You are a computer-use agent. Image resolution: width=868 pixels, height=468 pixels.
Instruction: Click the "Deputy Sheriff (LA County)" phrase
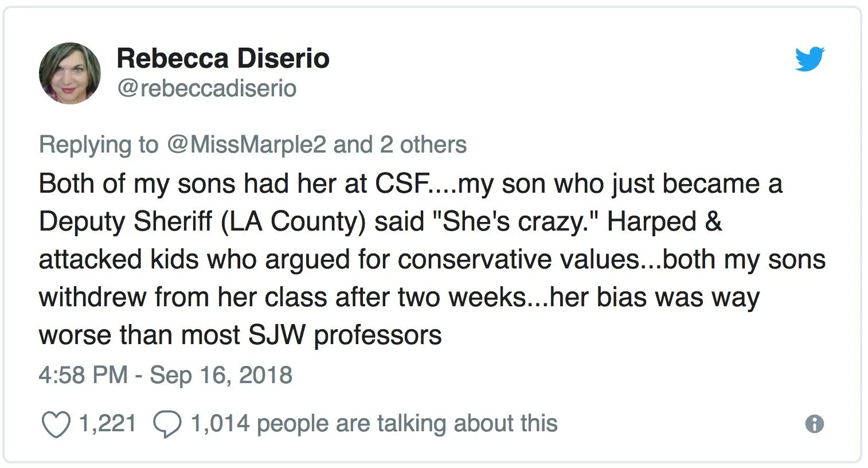pos(202,222)
